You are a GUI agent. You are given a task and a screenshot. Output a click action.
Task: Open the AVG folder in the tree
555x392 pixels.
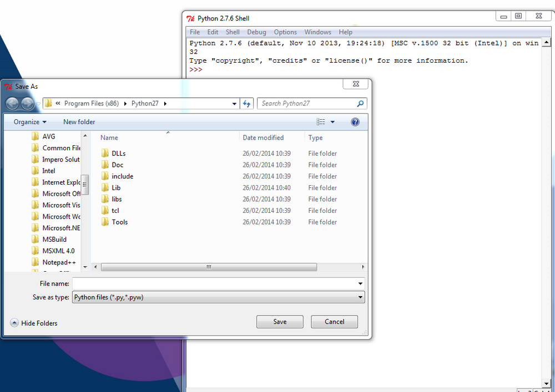coord(43,136)
